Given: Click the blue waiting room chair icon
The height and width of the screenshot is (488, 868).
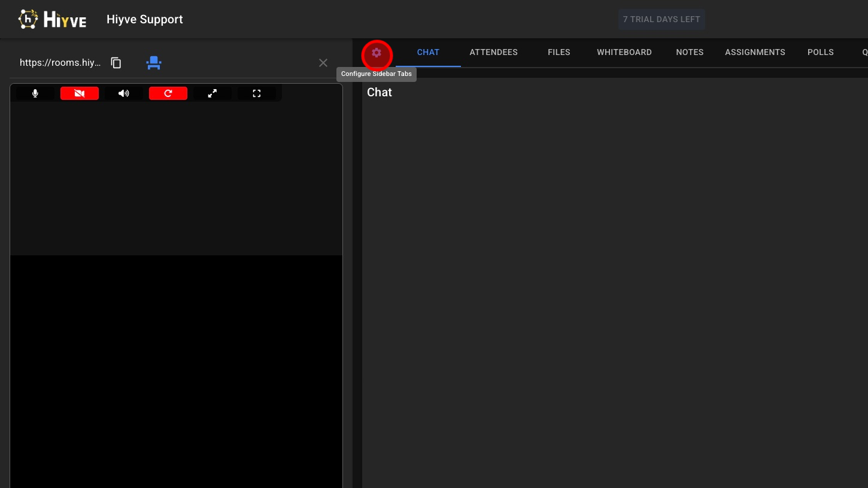Looking at the screenshot, I should pos(154,63).
